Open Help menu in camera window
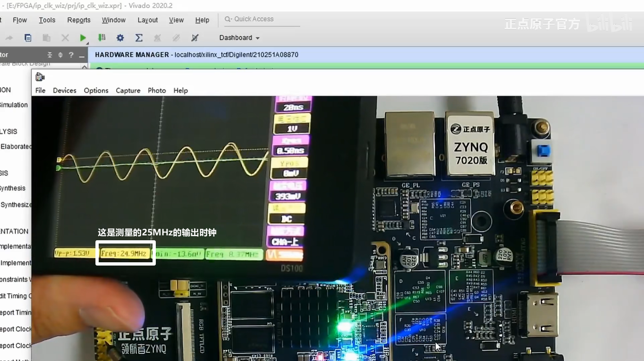 tap(181, 91)
